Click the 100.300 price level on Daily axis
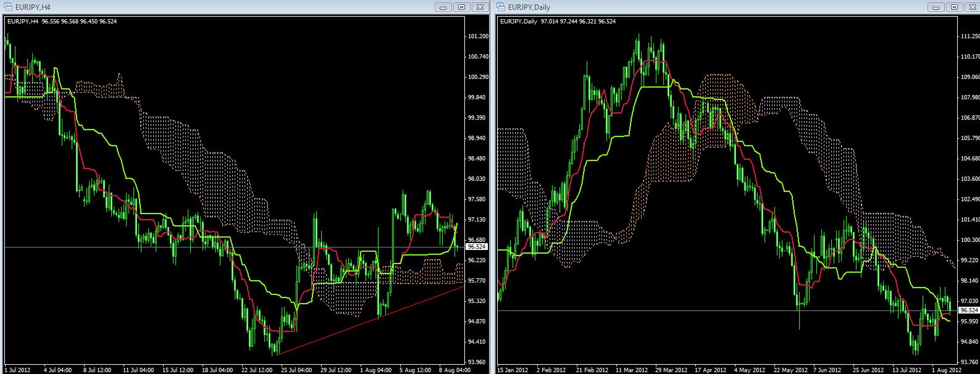This screenshot has width=980, height=374. [970, 240]
